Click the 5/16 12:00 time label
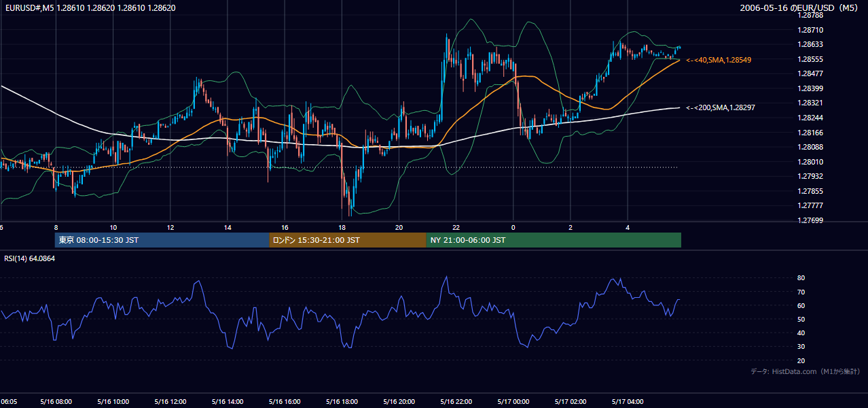 coord(170,402)
